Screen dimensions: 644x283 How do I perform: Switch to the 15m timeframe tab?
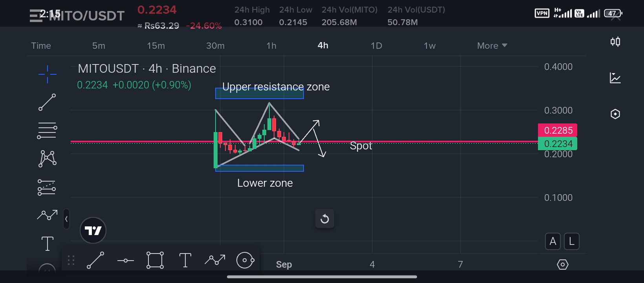click(156, 46)
